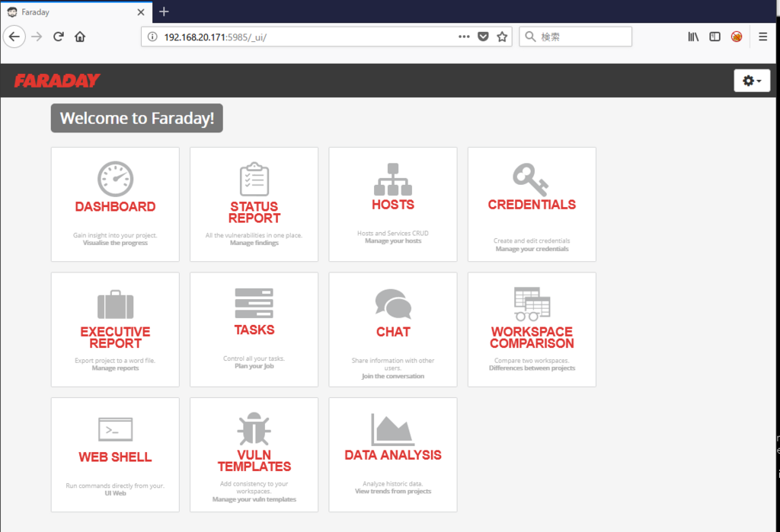This screenshot has height=532, width=780.
Task: Click 'Control all your tasks.' text
Action: (254, 359)
